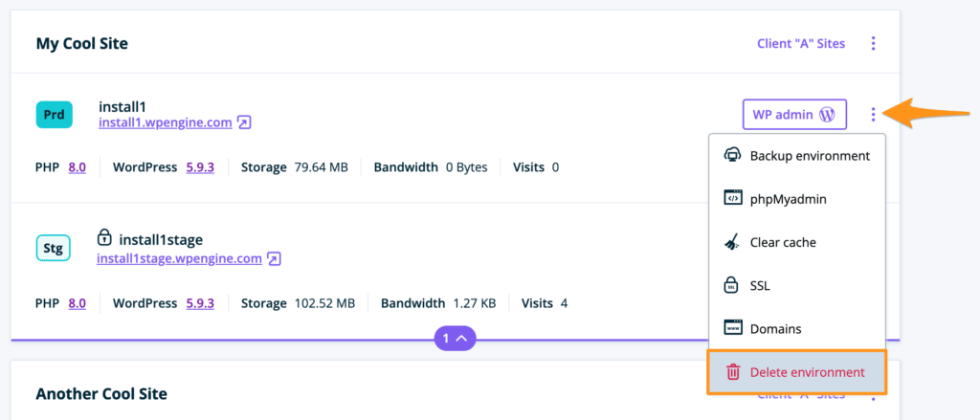Click Delete environment menu item
This screenshot has height=420, width=980.
[x=807, y=372]
